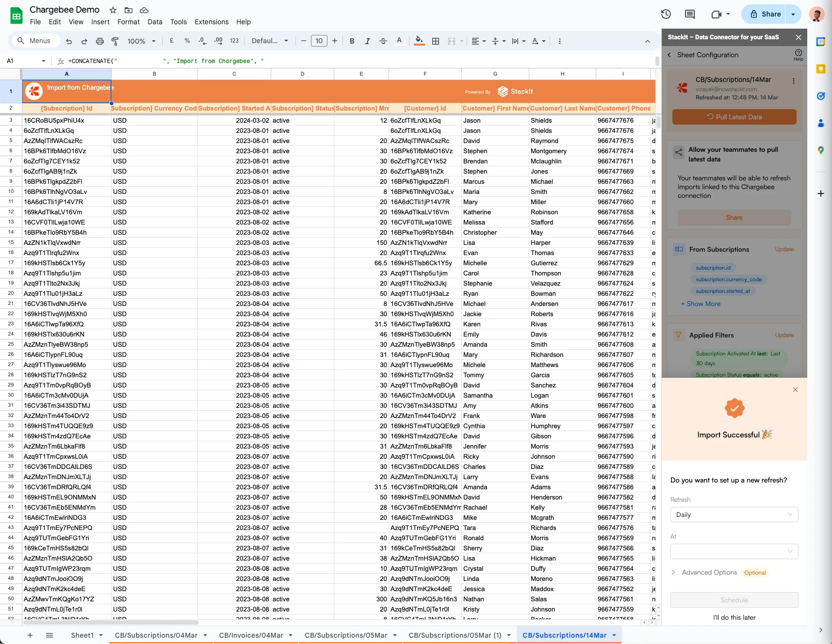This screenshot has width=832, height=644.
Task: Click Show More link
Action: click(701, 304)
